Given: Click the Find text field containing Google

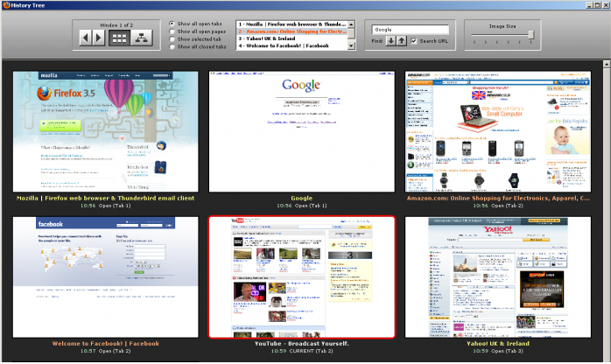Looking at the screenshot, I should 410,30.
